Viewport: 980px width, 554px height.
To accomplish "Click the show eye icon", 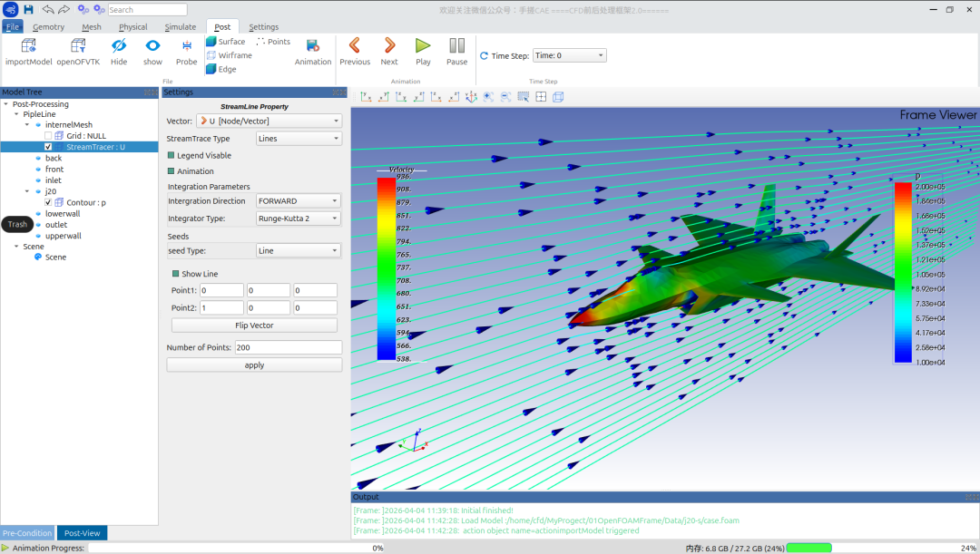I will (152, 45).
